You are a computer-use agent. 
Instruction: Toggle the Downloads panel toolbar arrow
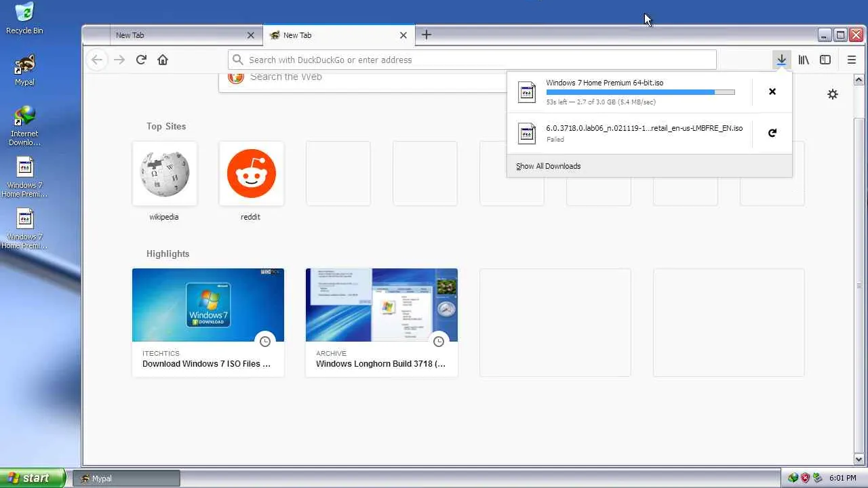click(781, 60)
